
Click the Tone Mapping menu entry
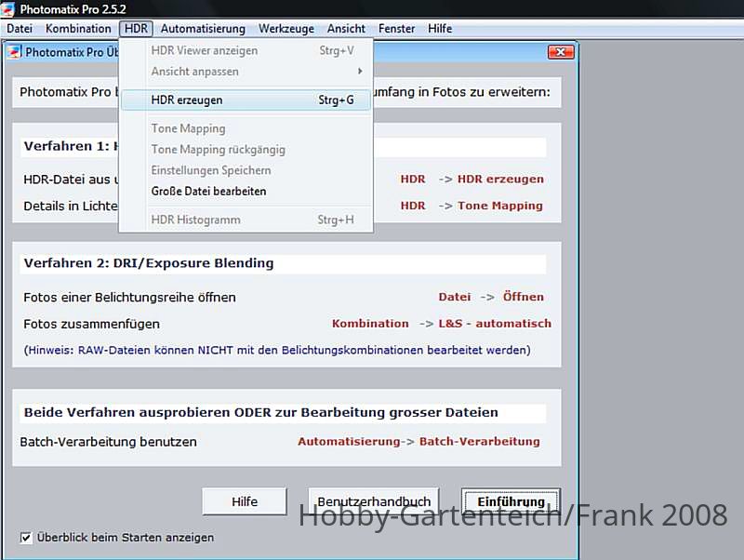pyautogui.click(x=246, y=128)
